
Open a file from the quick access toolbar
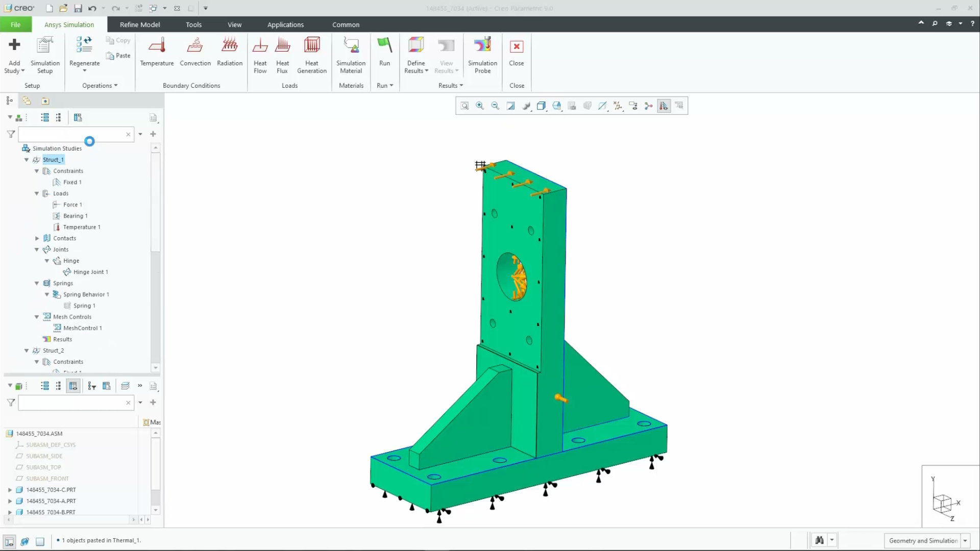click(x=63, y=8)
